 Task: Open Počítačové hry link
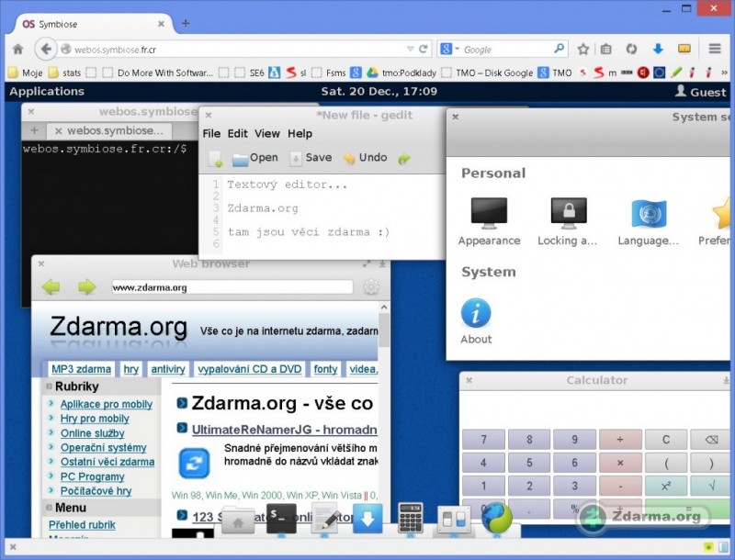[96, 491]
